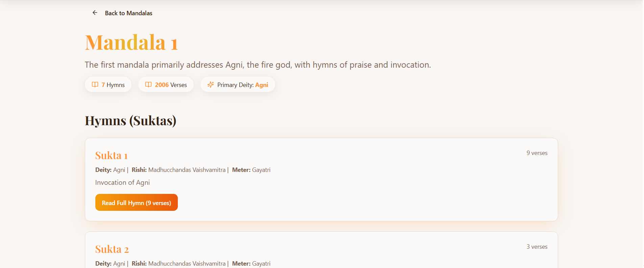This screenshot has height=268, width=644.
Task: Open Read Full Hymn for Sukta 1
Action: click(x=136, y=202)
